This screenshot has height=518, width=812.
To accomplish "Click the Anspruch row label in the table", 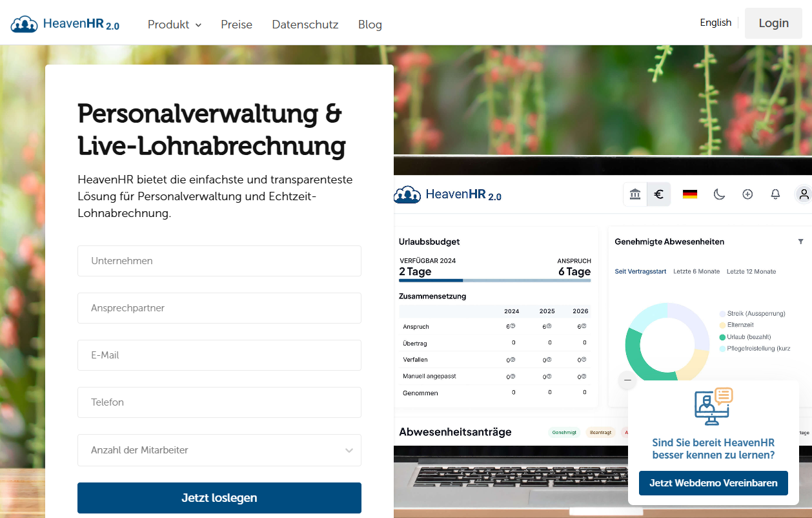I will click(x=416, y=327).
